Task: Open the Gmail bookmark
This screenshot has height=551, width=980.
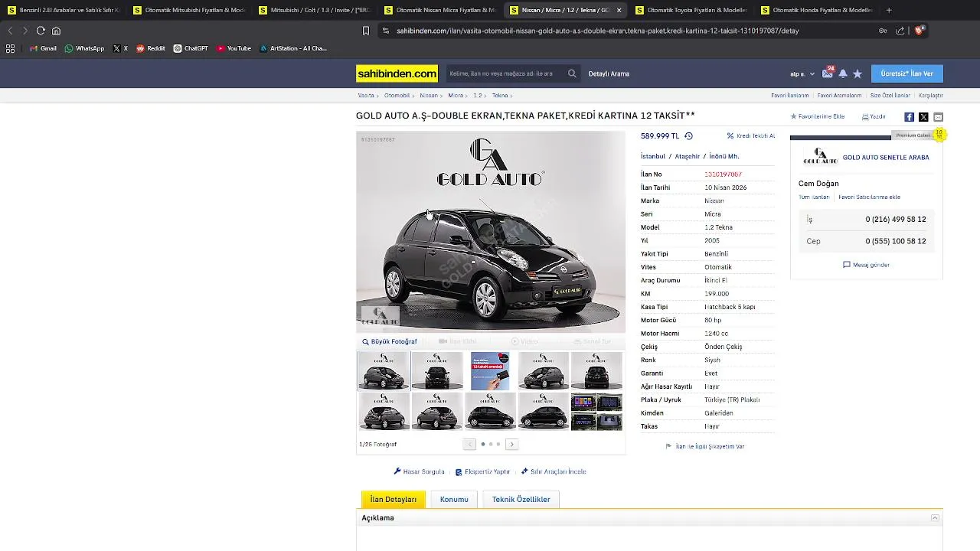Action: coord(43,48)
